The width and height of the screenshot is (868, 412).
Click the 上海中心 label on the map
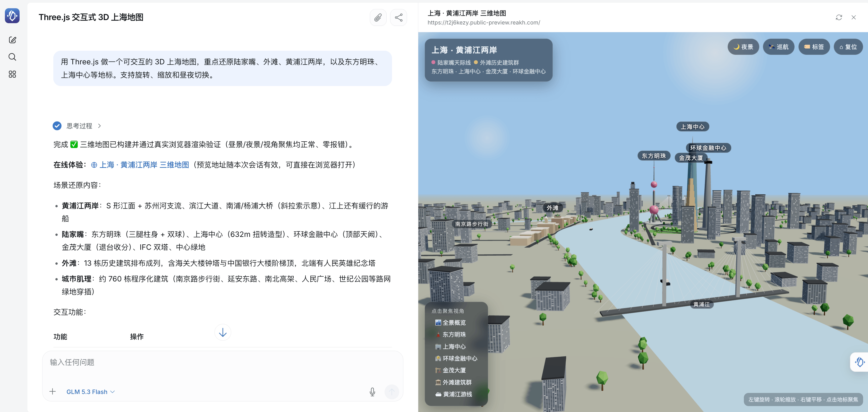coord(692,127)
